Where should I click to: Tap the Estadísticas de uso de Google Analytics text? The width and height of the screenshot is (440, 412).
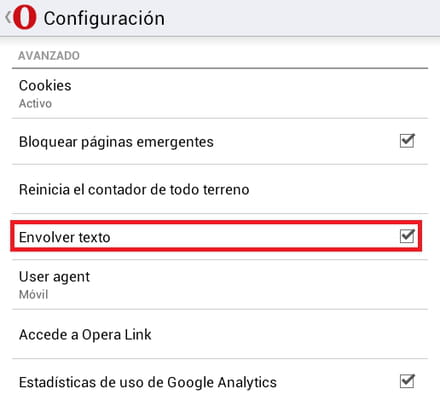[x=148, y=382]
